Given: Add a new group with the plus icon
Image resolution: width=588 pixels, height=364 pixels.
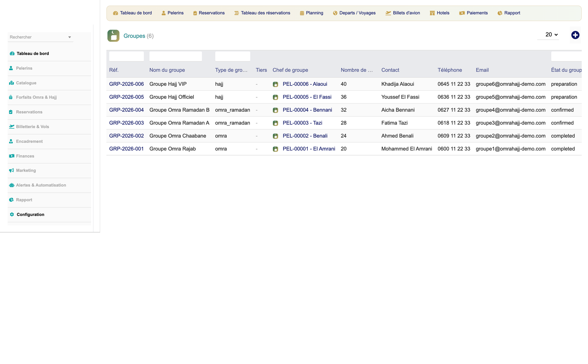Looking at the screenshot, I should [x=575, y=35].
